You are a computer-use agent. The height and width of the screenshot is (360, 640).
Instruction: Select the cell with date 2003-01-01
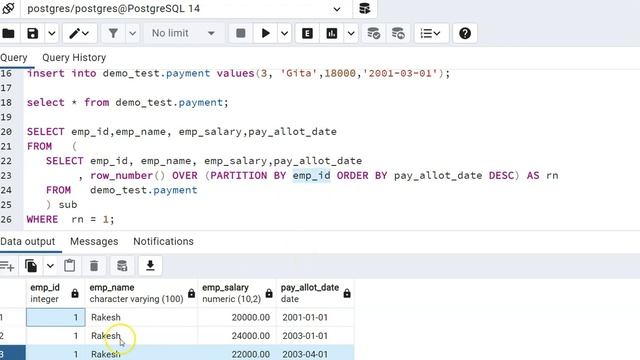[315, 336]
